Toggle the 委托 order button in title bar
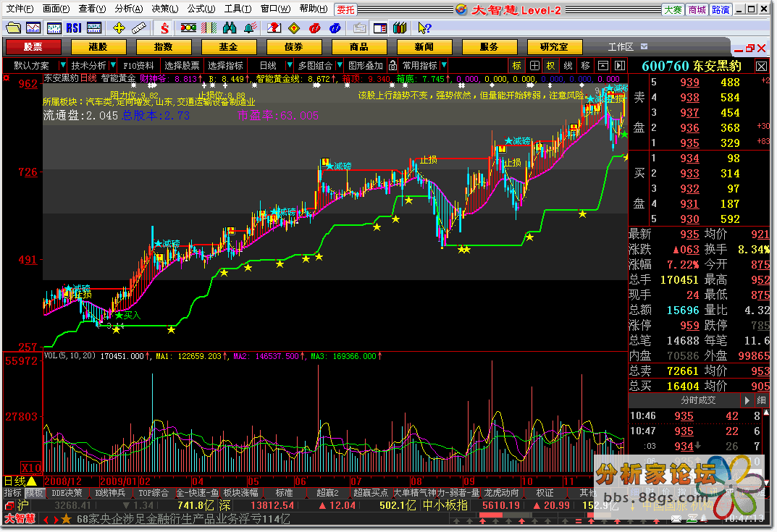This screenshot has width=777, height=532. (346, 9)
